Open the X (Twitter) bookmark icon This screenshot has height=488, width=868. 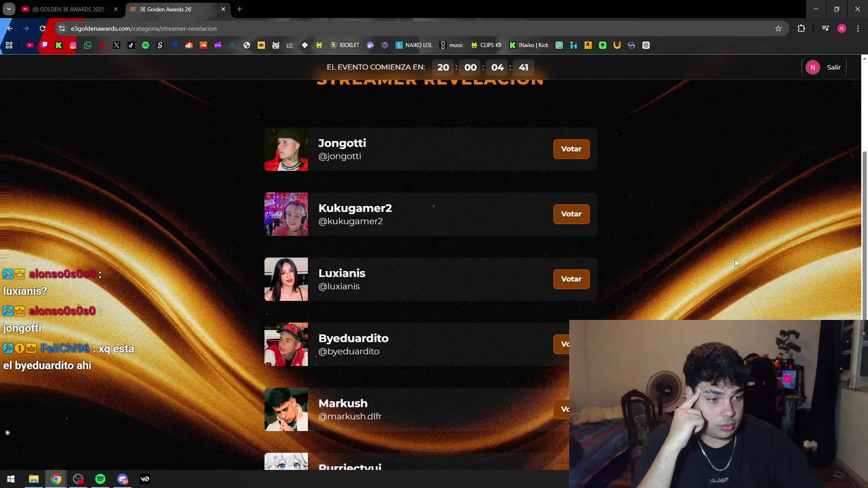(x=117, y=45)
